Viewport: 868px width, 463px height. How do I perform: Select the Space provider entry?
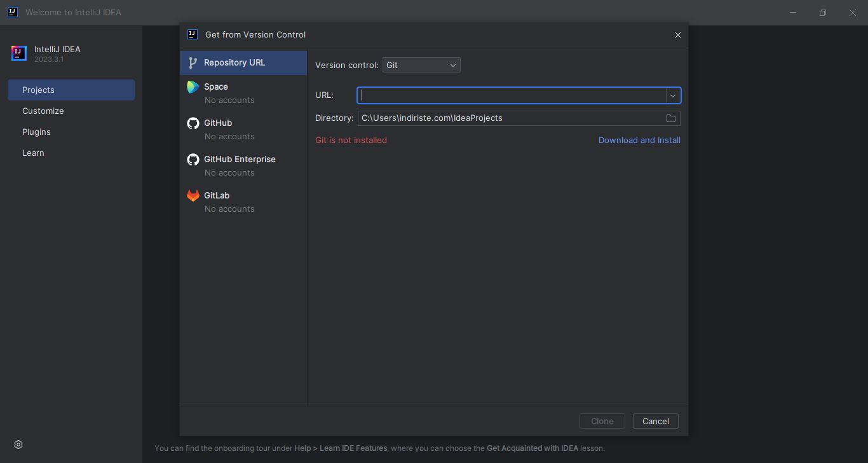pyautogui.click(x=243, y=93)
